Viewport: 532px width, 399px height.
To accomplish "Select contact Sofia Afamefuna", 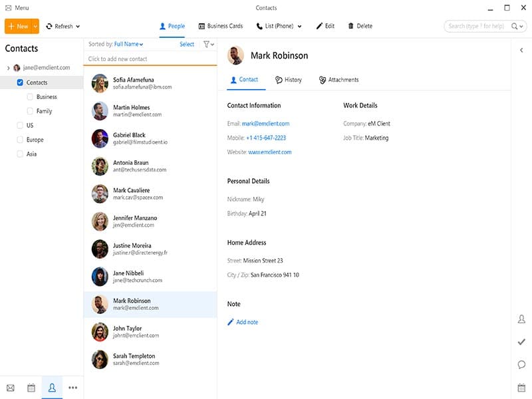I will (x=150, y=83).
